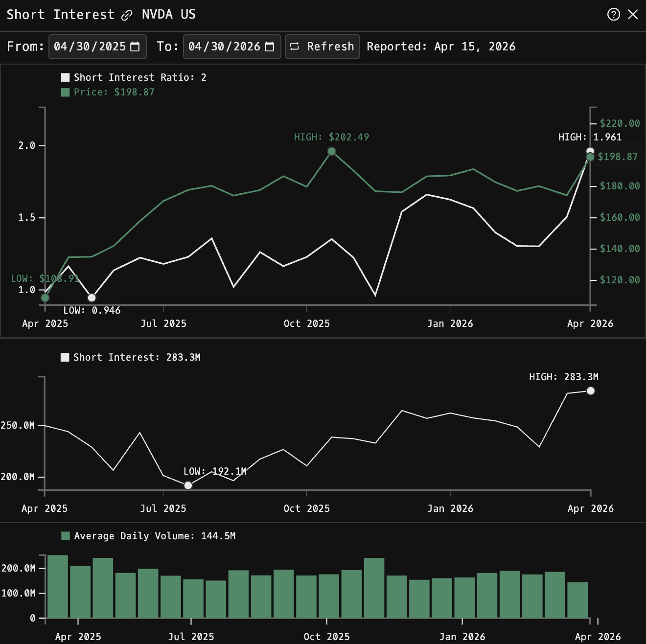This screenshot has height=644, width=646.
Task: Click the Price: $198.87 legend label
Action: pyautogui.click(x=114, y=92)
